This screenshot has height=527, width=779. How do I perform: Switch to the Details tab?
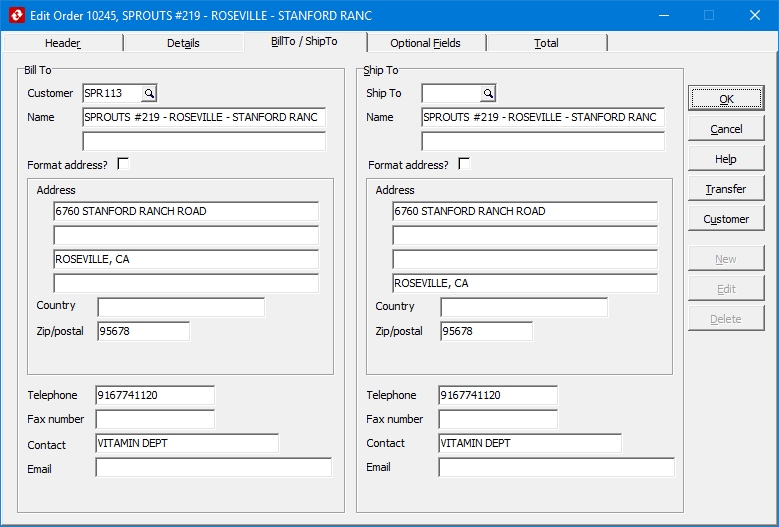[183, 43]
